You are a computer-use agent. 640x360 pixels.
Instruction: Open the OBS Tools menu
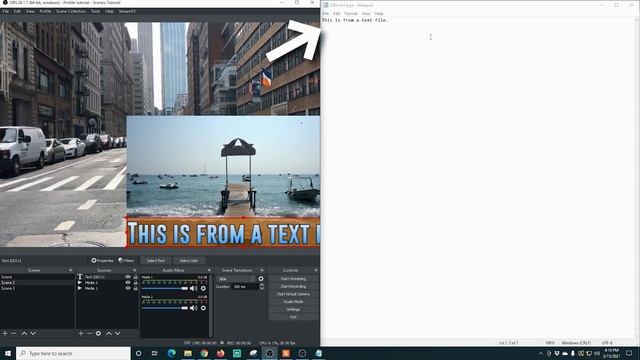[x=96, y=11]
